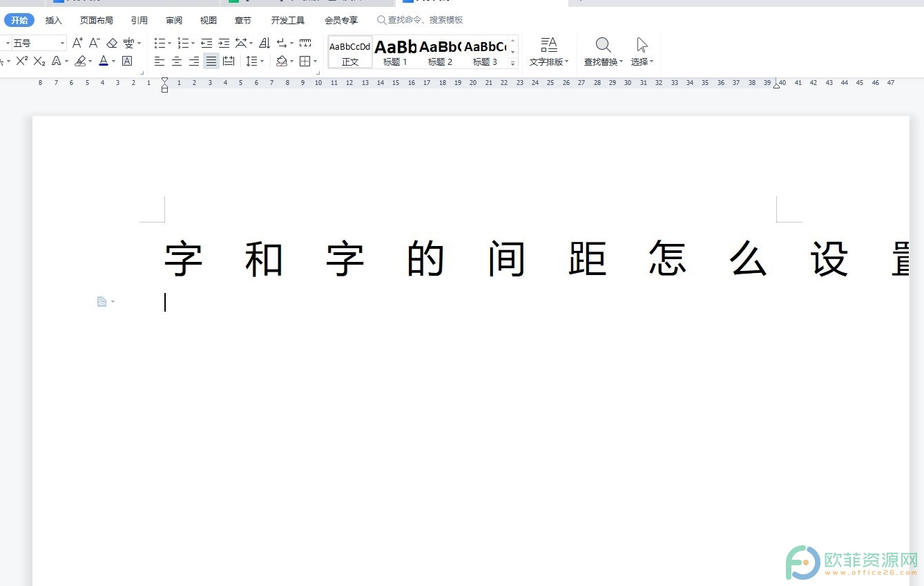Open the 文字排版 menu
Viewport: 924px width, 586px height.
pyautogui.click(x=549, y=52)
